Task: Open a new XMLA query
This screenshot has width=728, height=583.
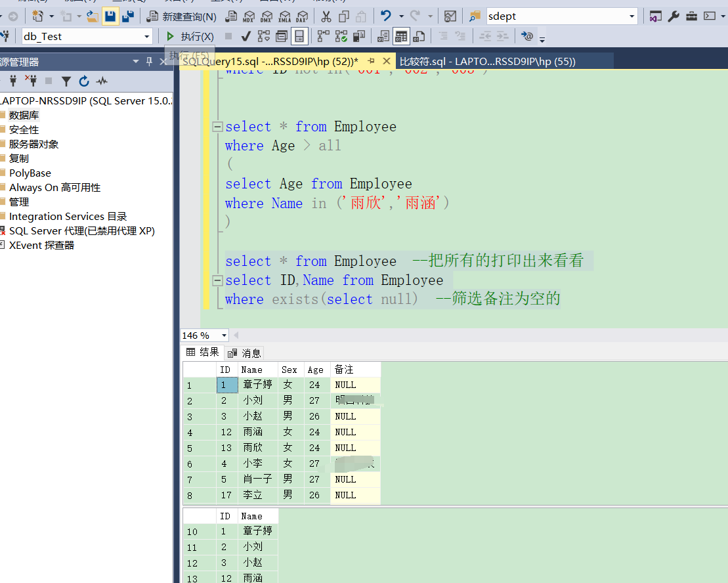Action: click(x=284, y=16)
